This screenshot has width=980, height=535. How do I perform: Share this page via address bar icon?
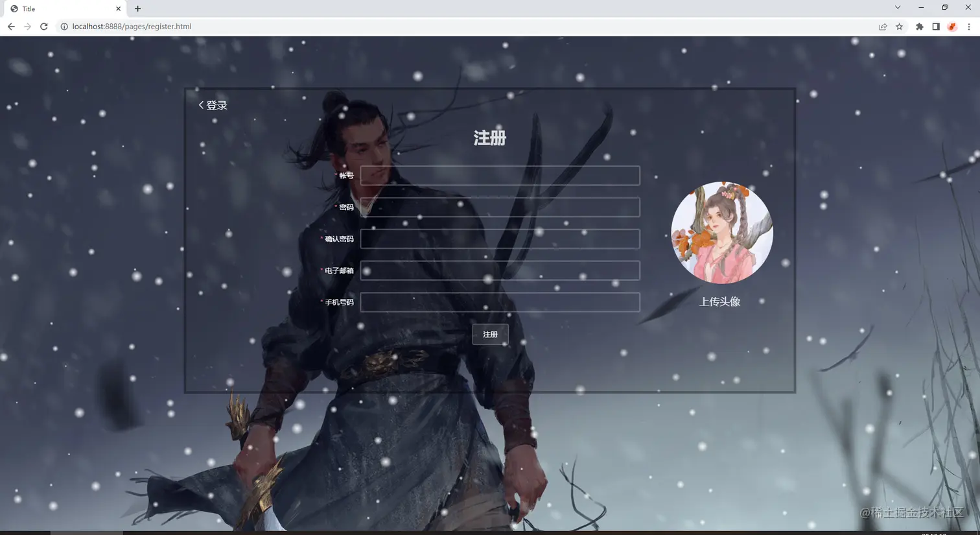click(883, 27)
